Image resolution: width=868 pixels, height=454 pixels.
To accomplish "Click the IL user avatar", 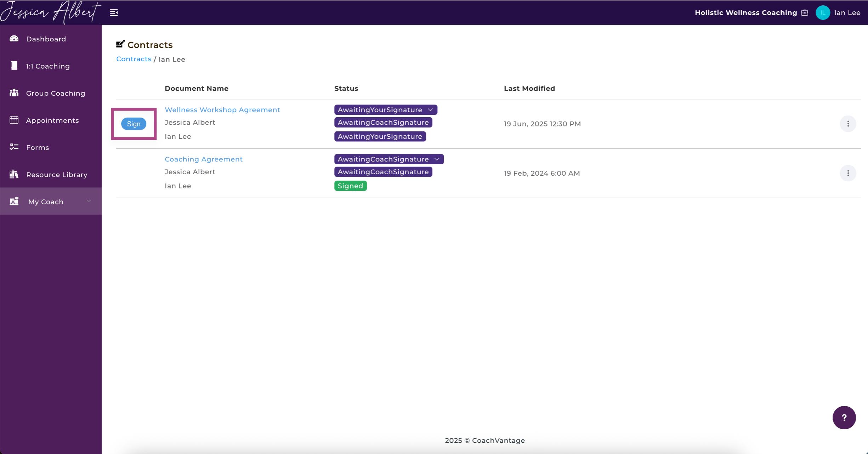I will (823, 13).
